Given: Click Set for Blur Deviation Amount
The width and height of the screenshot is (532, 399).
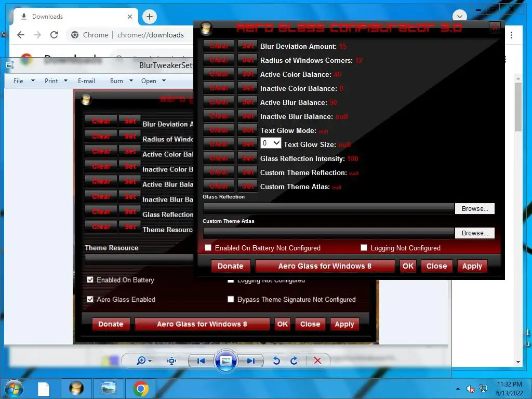Looking at the screenshot, I should (x=248, y=46).
